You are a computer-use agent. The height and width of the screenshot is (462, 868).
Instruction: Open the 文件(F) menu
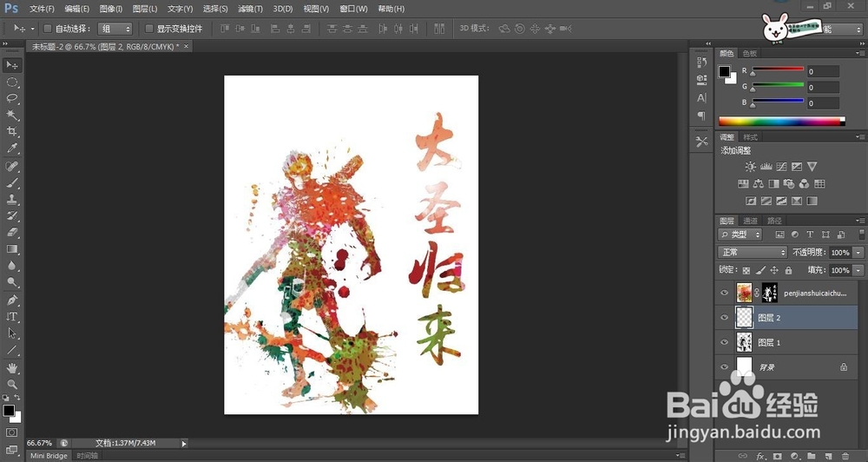pyautogui.click(x=42, y=9)
